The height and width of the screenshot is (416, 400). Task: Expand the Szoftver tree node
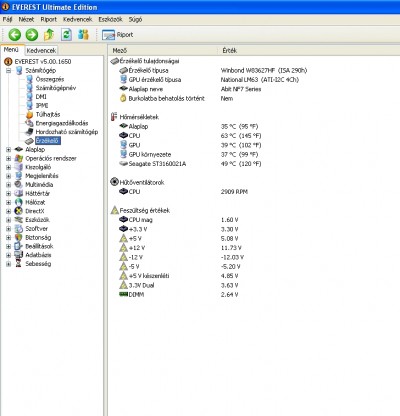8,229
